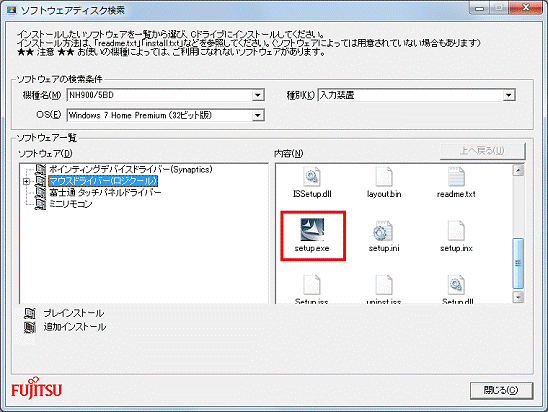Select the Setup.iss file icon
This screenshot has width=548, height=412.
[312, 285]
